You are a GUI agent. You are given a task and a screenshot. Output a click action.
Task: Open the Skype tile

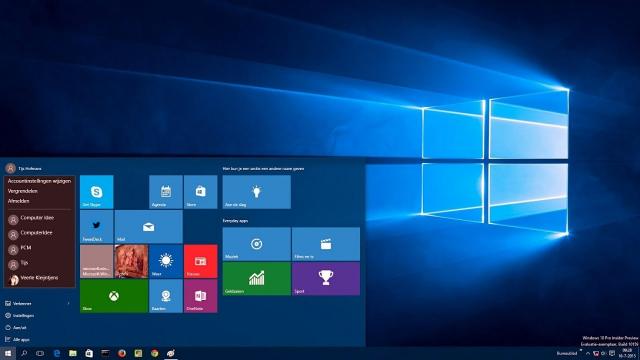click(97, 192)
